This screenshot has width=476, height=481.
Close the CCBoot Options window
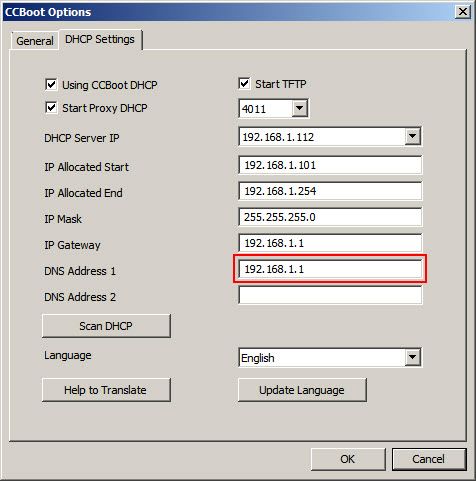point(463,12)
